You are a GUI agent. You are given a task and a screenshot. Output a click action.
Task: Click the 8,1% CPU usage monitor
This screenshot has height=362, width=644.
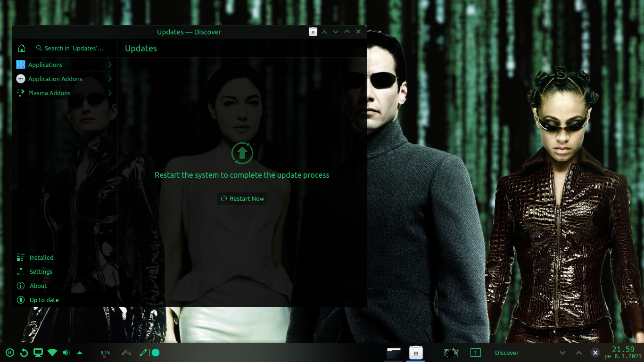(x=105, y=353)
